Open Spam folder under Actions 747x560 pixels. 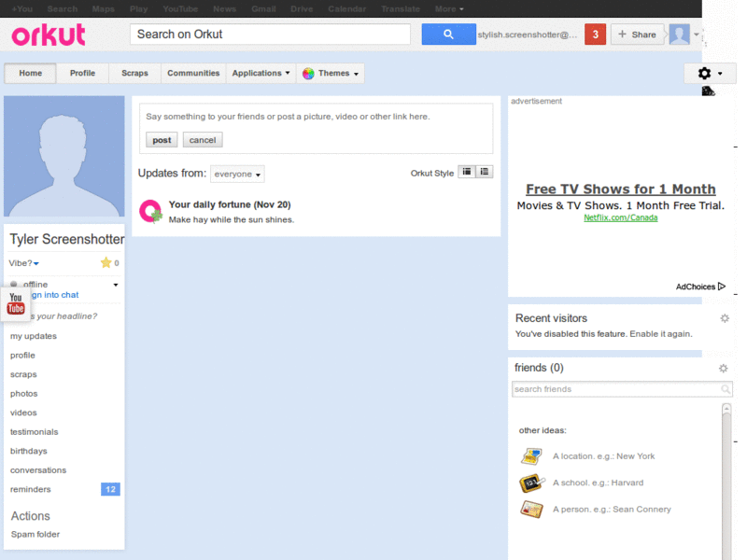(x=35, y=534)
